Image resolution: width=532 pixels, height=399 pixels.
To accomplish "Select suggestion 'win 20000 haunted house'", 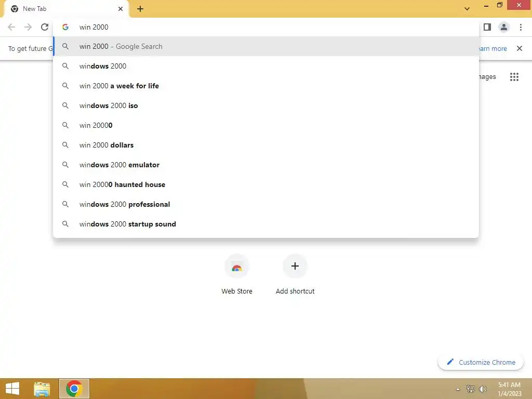I will [x=266, y=184].
